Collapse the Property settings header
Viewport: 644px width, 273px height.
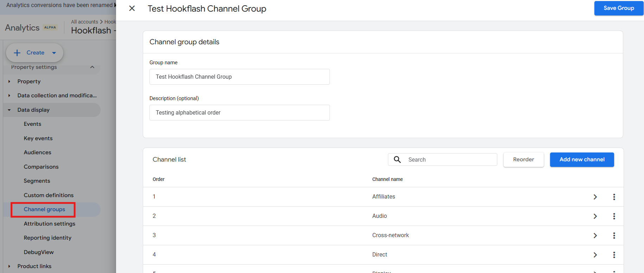point(92,67)
